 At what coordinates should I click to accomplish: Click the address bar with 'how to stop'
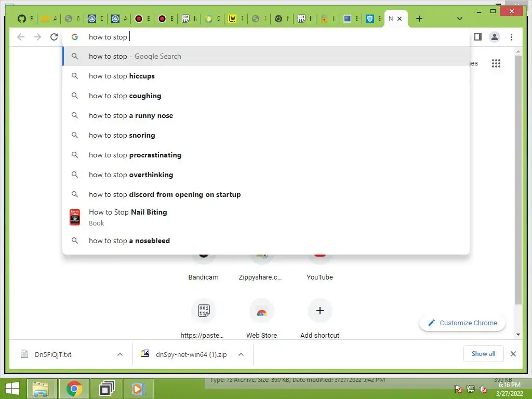click(267, 37)
